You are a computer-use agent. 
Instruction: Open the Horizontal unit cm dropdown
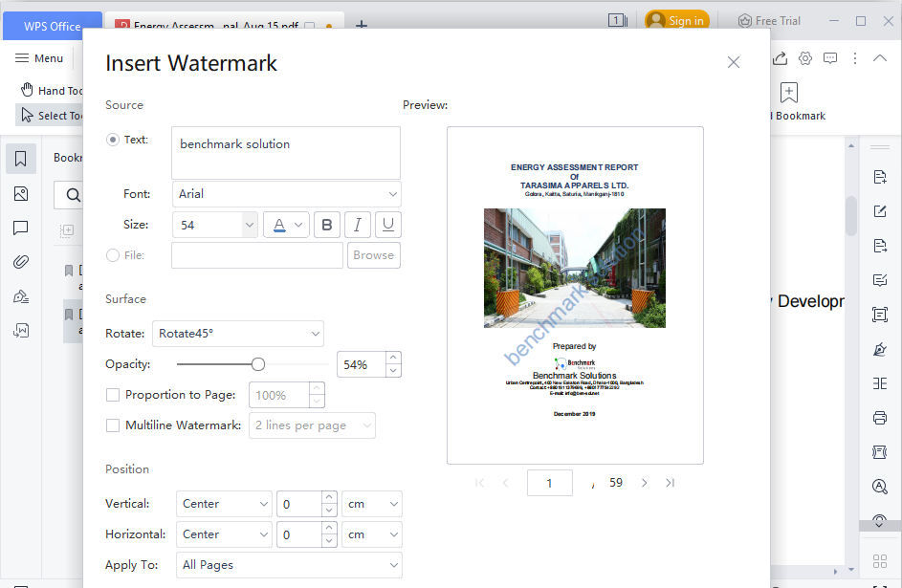coord(372,534)
